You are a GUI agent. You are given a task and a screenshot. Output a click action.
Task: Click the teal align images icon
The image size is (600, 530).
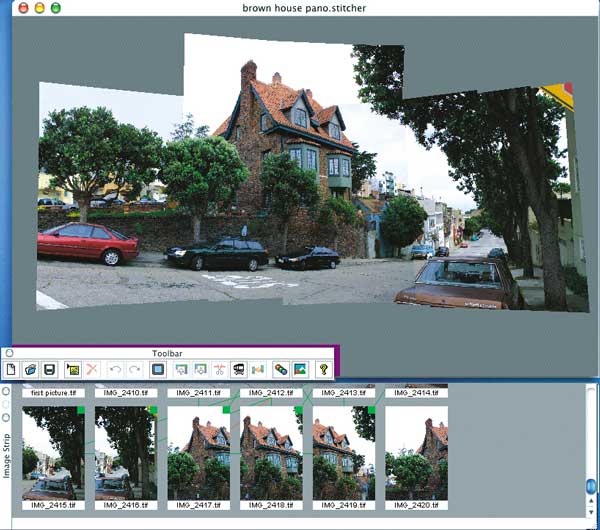[x=258, y=370]
